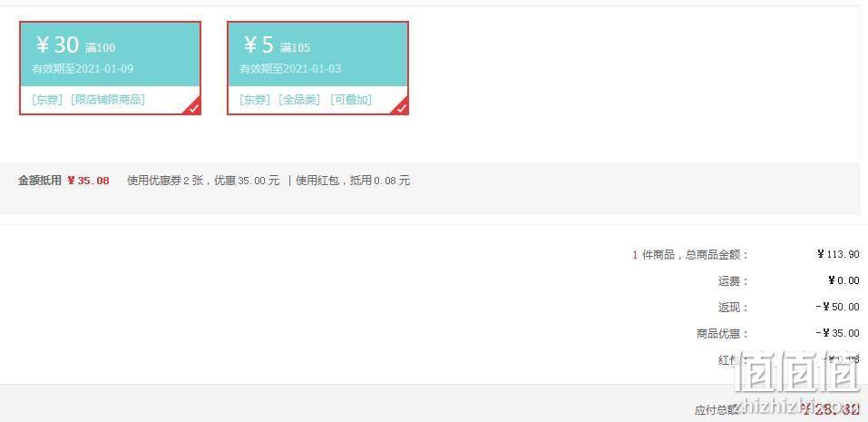Deselect the ¥30 coupon checkmark corner
868x422 pixels.
click(193, 107)
